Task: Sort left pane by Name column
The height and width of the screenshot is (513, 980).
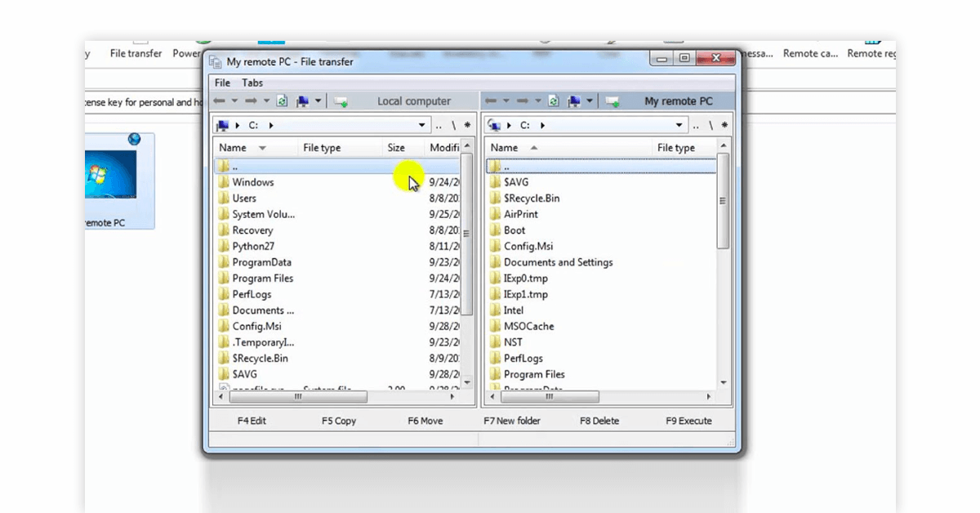Action: click(x=256, y=148)
